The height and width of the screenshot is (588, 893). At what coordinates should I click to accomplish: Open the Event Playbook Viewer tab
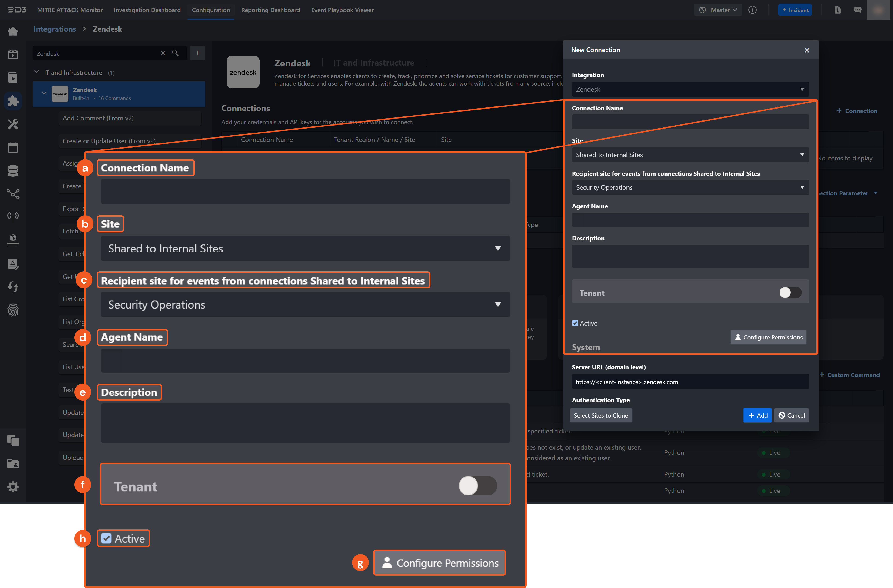tap(342, 10)
